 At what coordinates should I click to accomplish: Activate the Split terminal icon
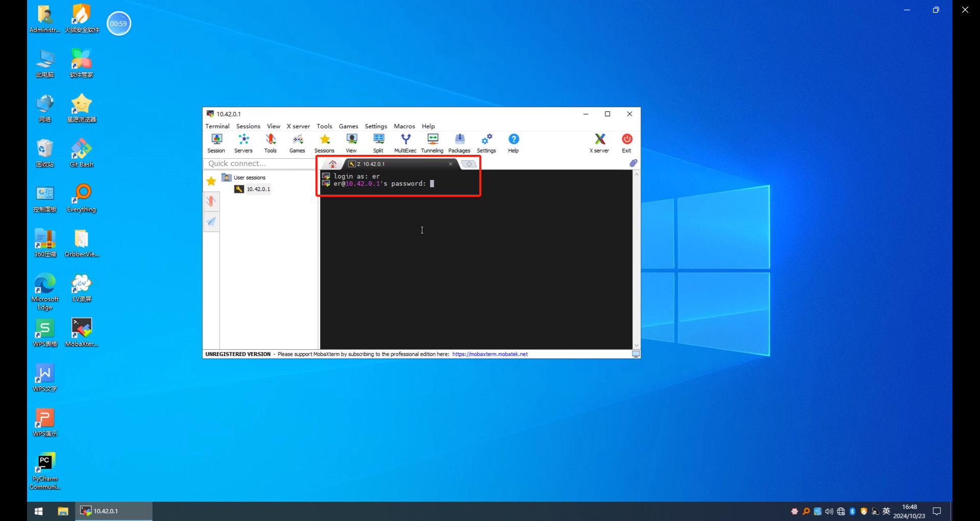coord(378,143)
